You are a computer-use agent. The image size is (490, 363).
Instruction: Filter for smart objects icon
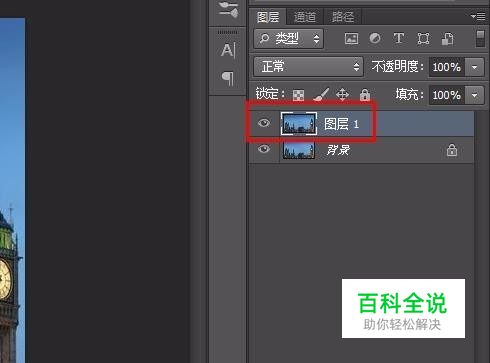coord(448,39)
